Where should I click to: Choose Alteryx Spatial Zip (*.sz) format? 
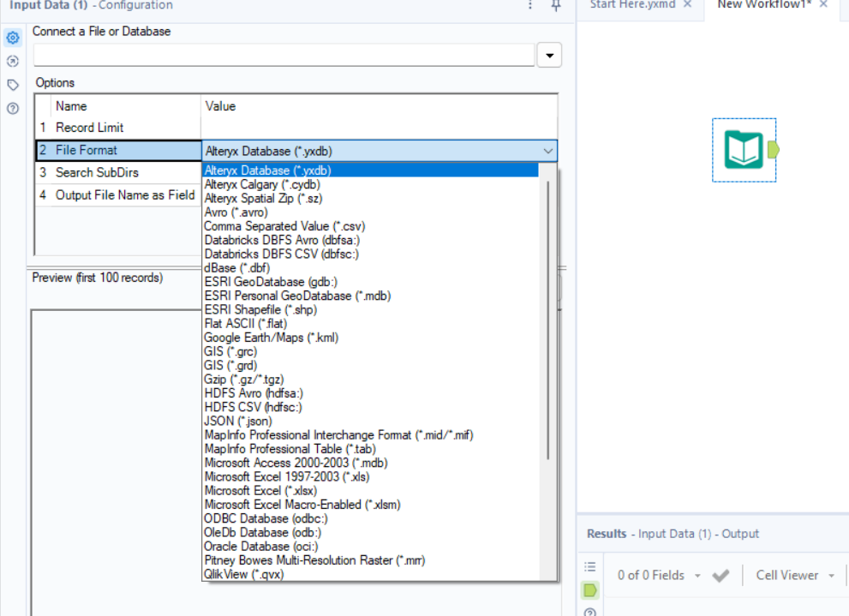coord(370,199)
